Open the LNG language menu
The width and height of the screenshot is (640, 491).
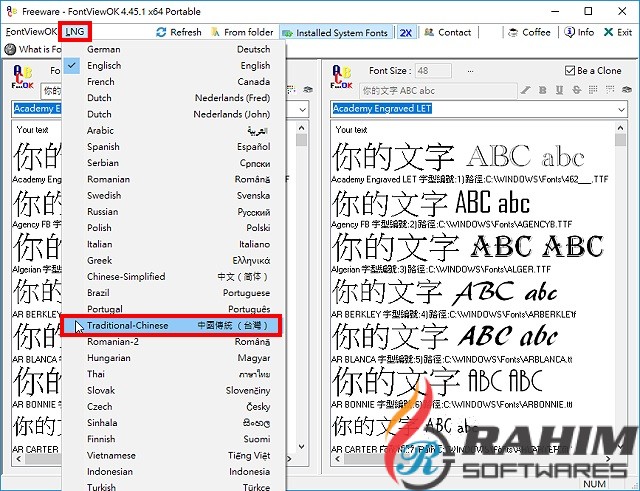(x=75, y=32)
